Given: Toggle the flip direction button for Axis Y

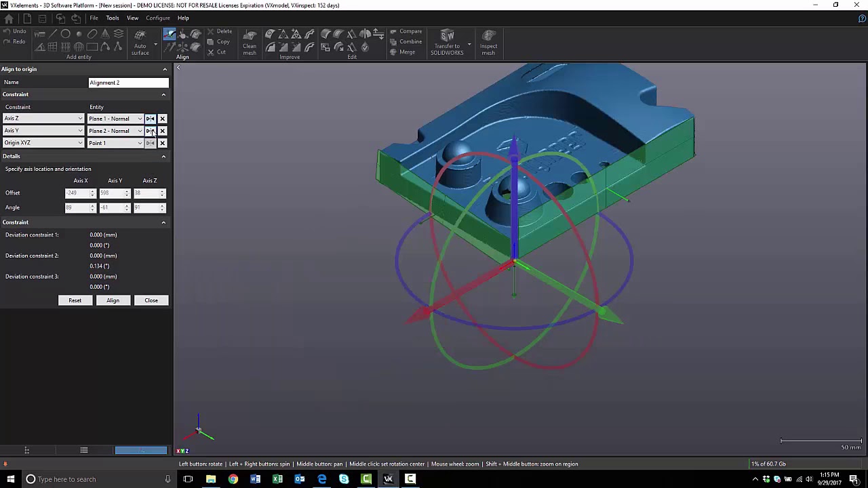Looking at the screenshot, I should coord(150,131).
